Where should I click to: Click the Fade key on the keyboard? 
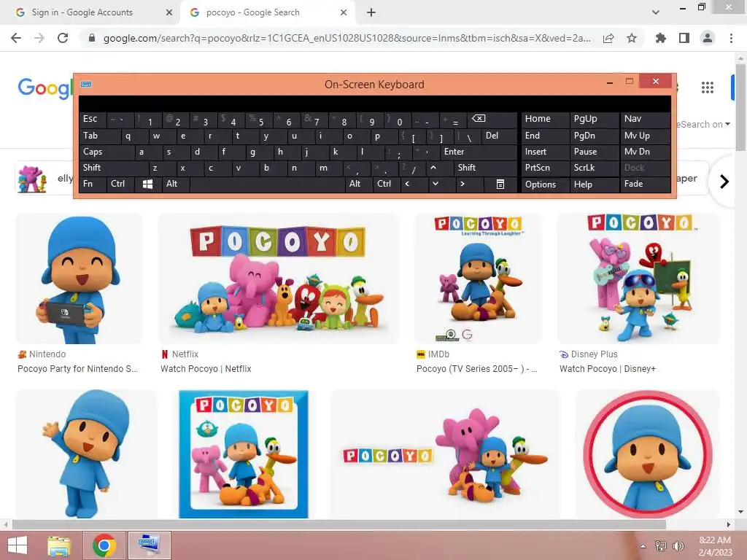point(645,184)
